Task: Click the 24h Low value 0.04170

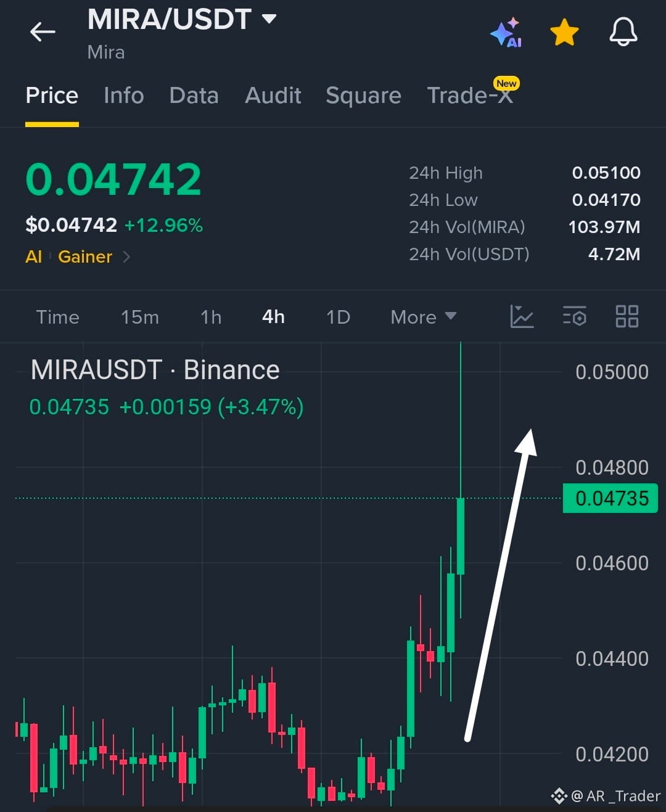Action: [x=606, y=200]
